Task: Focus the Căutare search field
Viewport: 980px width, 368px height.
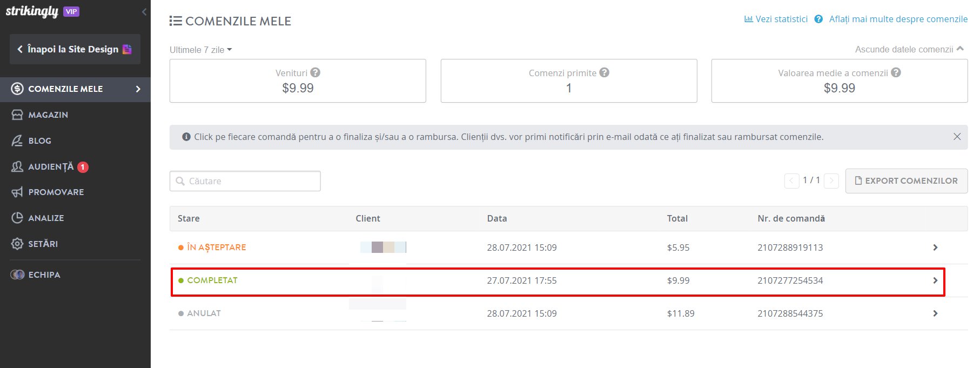Action: (245, 181)
